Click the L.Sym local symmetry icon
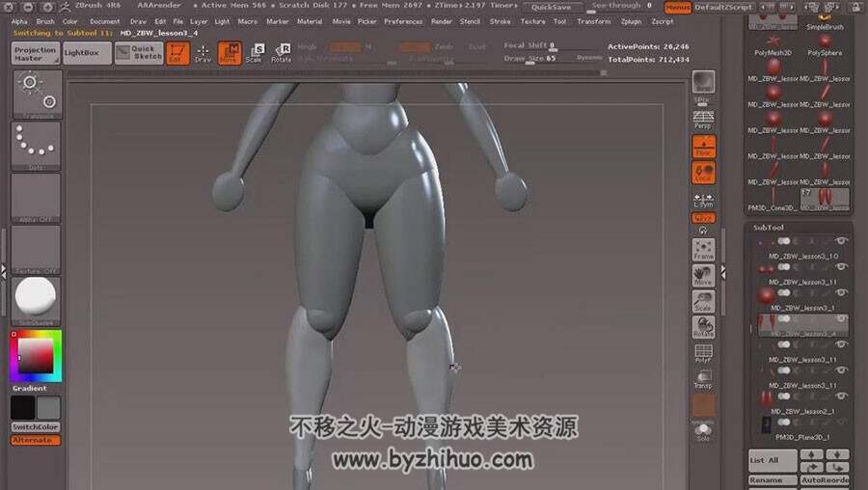 703,200
